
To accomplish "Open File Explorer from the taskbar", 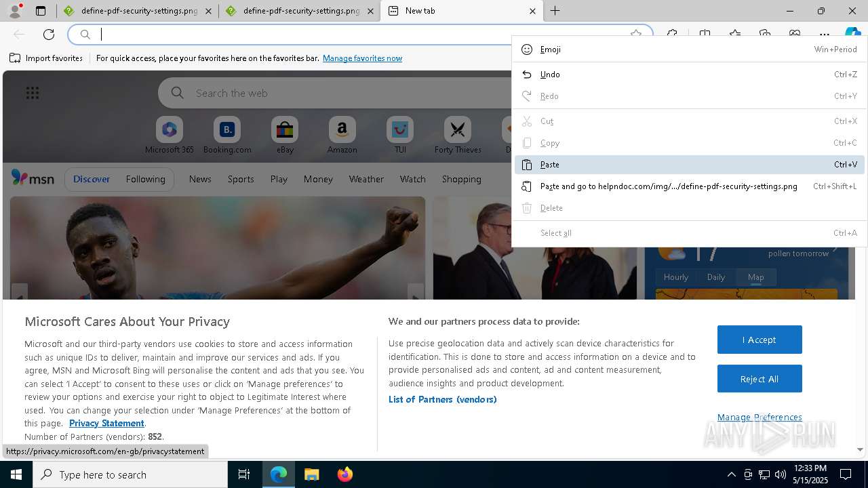I will point(311,474).
